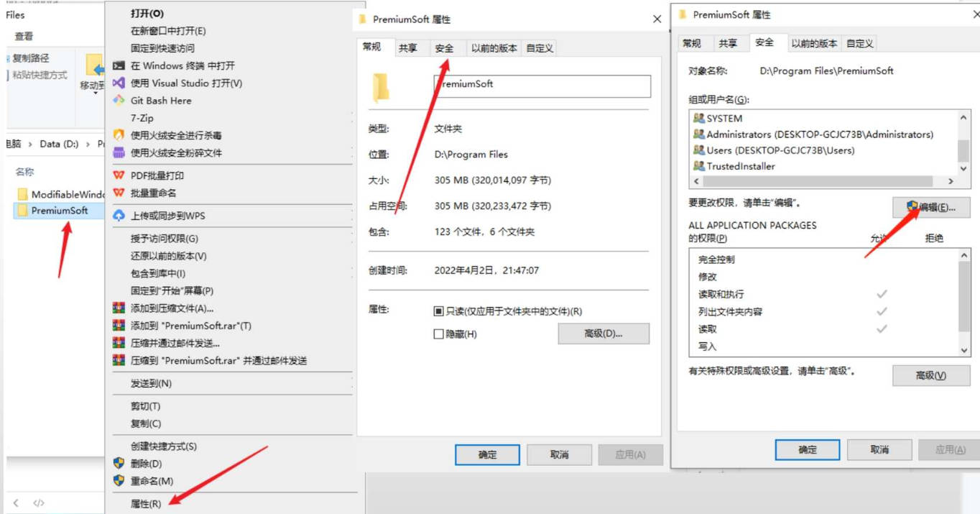Click the 名称 column header in Explorer
Screen dimensions: 980x514
pos(24,172)
